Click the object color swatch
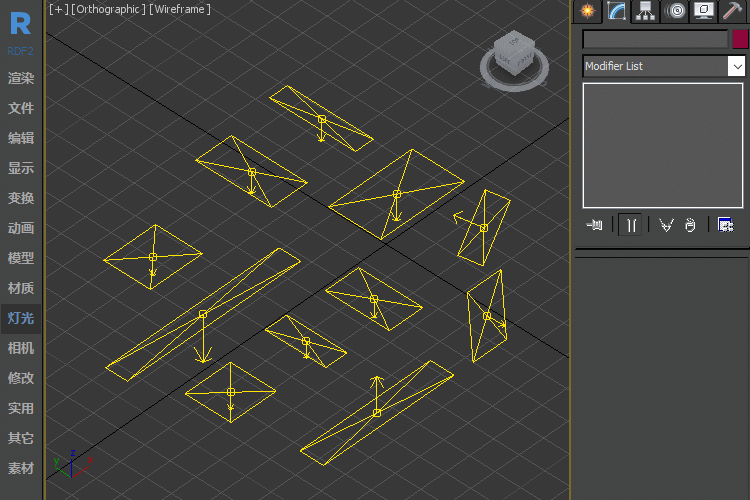Screen dimensions: 750x500 [740, 39]
